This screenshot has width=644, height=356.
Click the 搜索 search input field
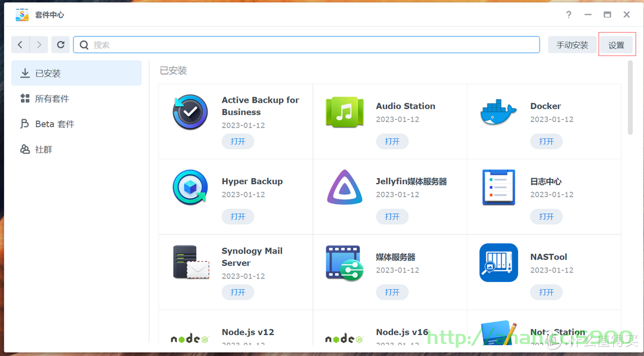(306, 45)
